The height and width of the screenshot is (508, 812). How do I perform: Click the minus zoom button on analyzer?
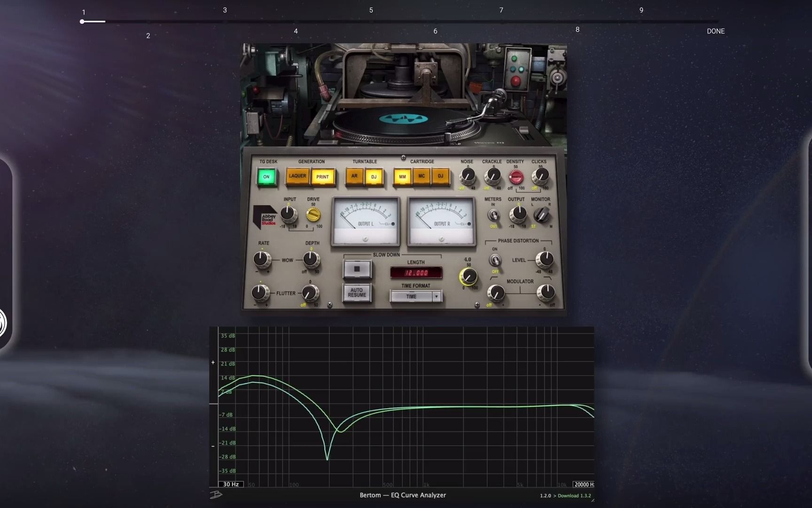pos(213,446)
